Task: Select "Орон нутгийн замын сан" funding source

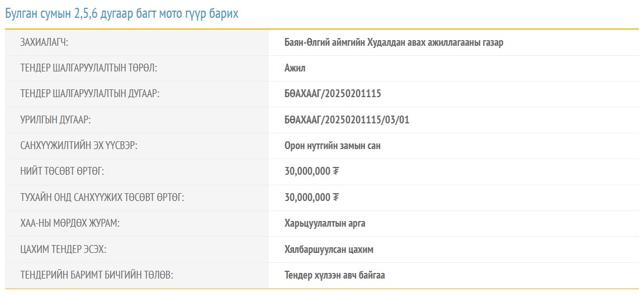Action: [x=333, y=146]
